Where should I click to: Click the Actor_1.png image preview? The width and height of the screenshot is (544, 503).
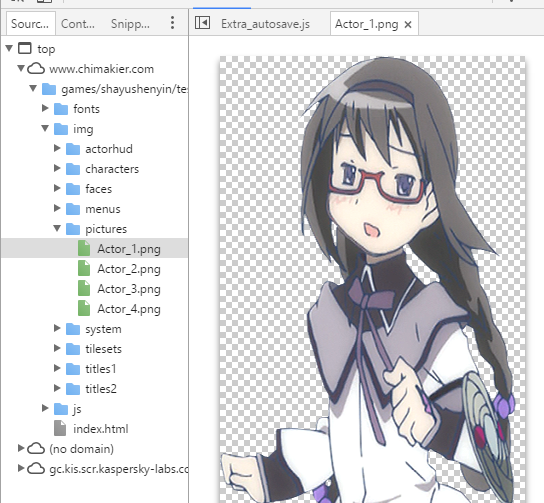click(x=372, y=279)
